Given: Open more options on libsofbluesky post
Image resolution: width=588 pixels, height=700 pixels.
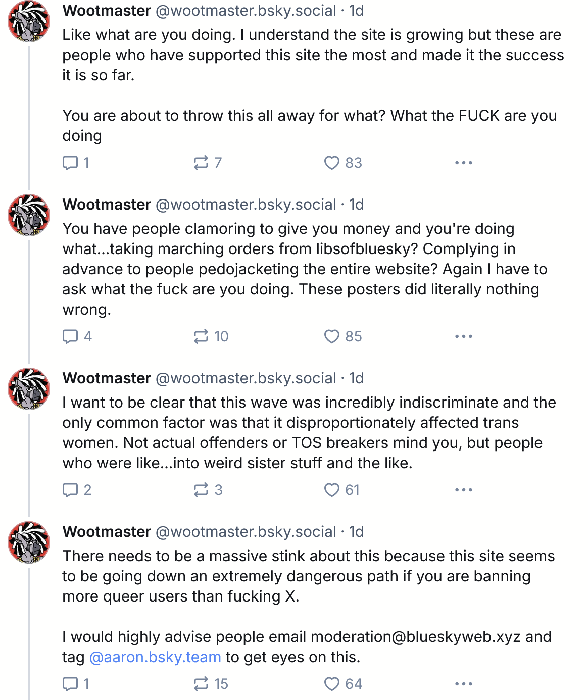Looking at the screenshot, I should coord(463,336).
